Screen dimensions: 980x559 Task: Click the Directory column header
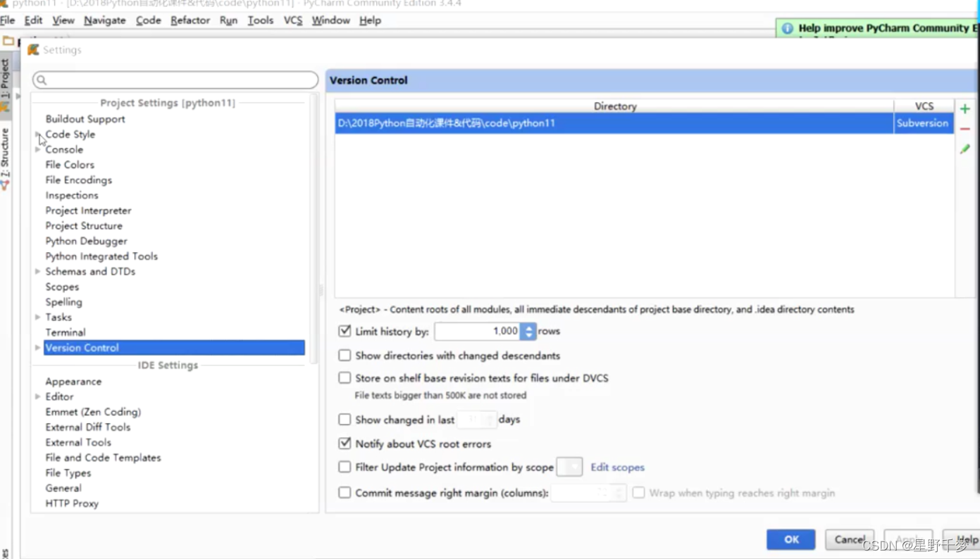(x=614, y=106)
